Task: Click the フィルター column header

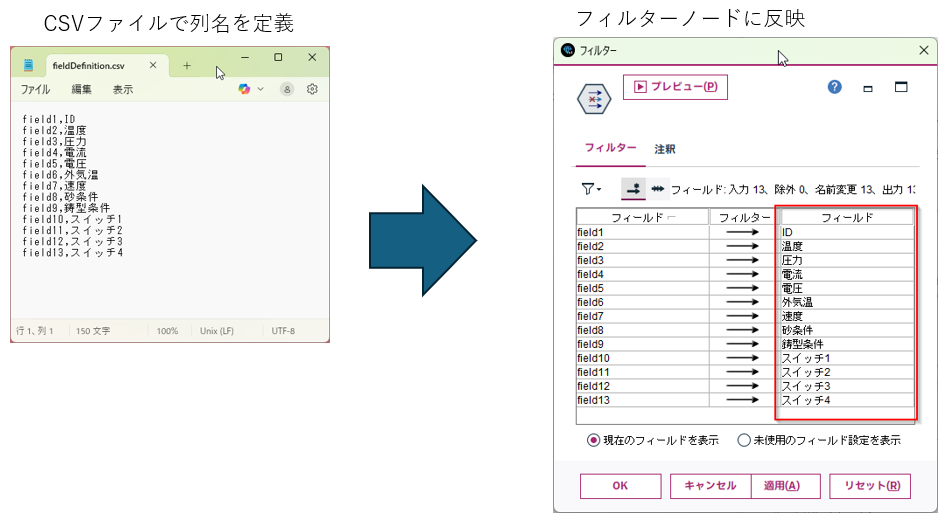Action: pyautogui.click(x=744, y=217)
